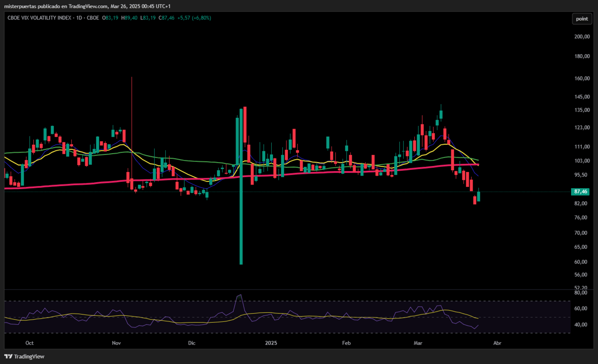598x364 pixels.
Task: Click the 40,00 RSI axis label
Action: (x=580, y=325)
